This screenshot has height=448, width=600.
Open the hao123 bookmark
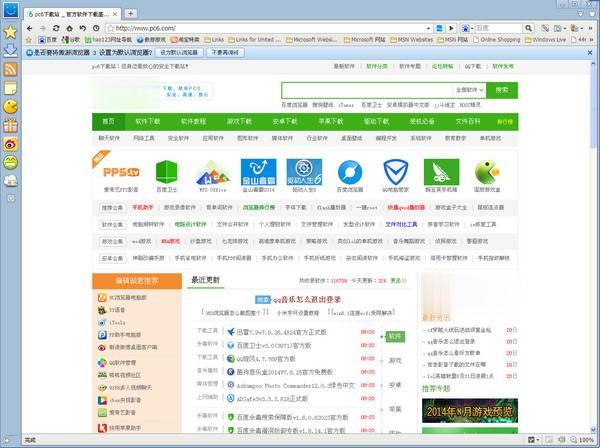click(108, 40)
